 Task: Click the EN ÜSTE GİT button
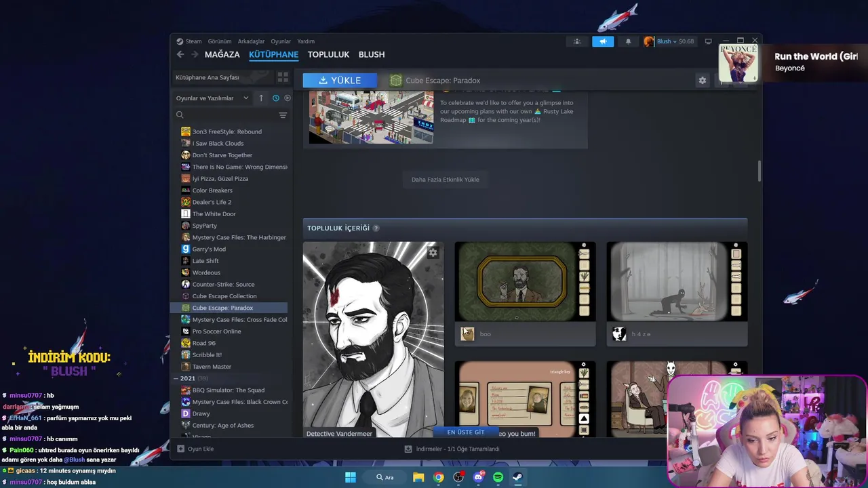466,432
